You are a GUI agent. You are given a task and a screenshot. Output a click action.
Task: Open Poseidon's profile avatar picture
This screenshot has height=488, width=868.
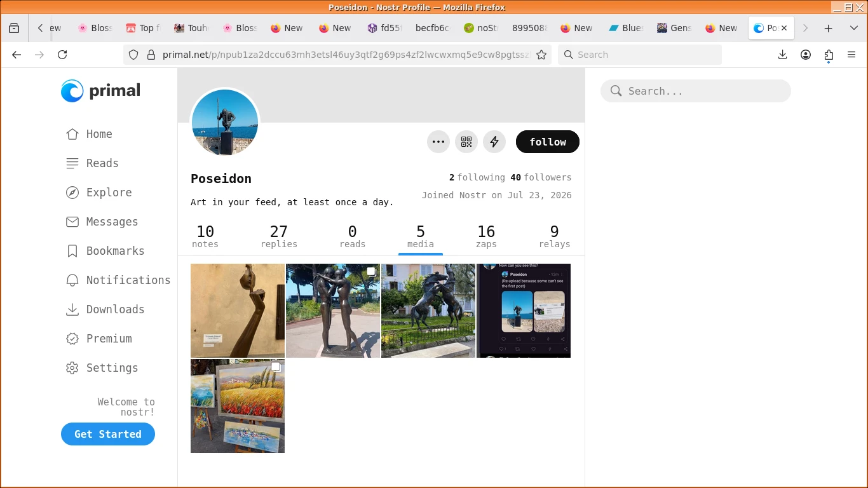click(225, 123)
